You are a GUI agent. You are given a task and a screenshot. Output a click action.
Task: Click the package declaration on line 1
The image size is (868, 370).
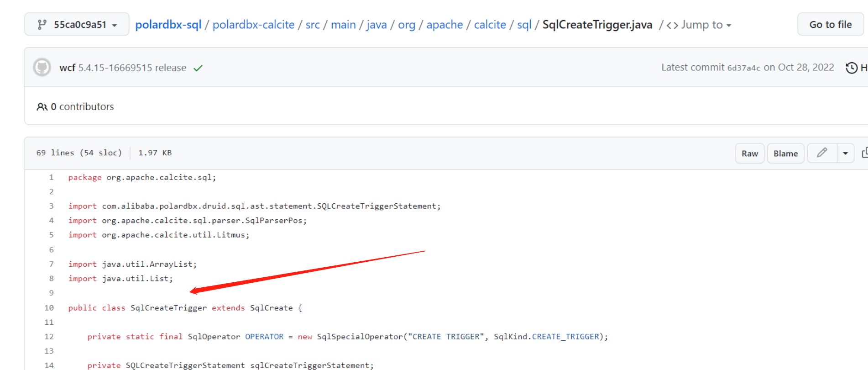[x=142, y=177]
